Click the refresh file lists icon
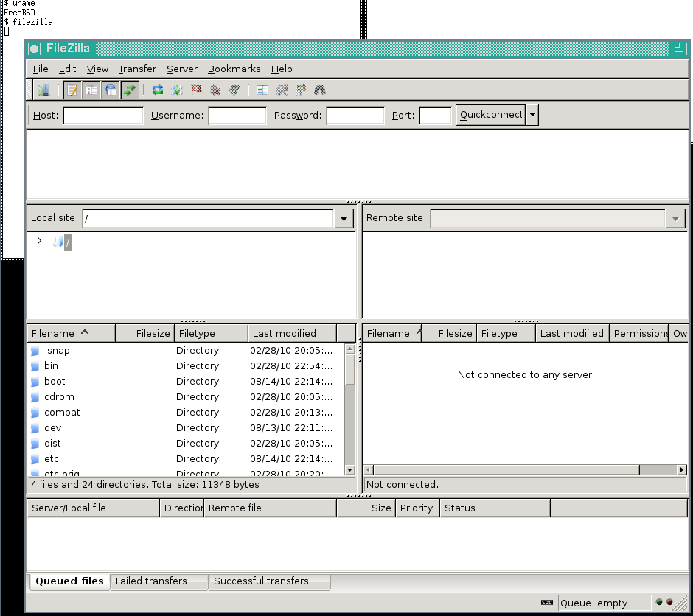The image size is (693, 616). click(157, 90)
